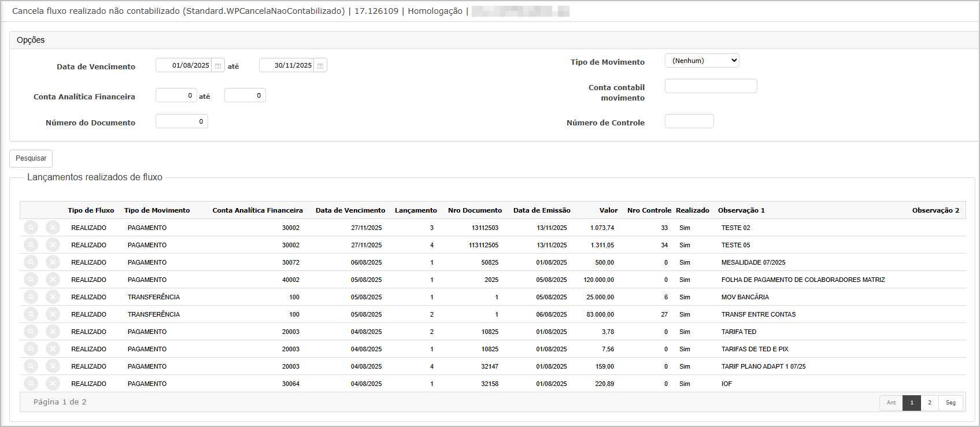View details of TARIFA TED row
Image resolution: width=980 pixels, height=427 pixels.
tap(31, 332)
